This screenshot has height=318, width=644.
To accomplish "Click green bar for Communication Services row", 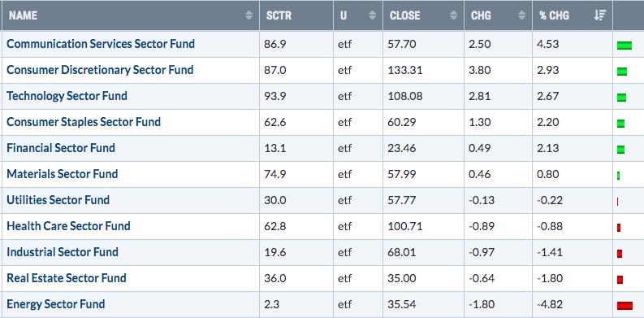I will pyautogui.click(x=625, y=46).
